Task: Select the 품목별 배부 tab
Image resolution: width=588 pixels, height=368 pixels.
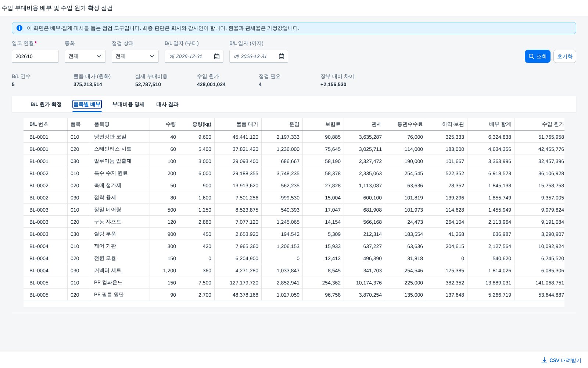Action: pyautogui.click(x=87, y=105)
